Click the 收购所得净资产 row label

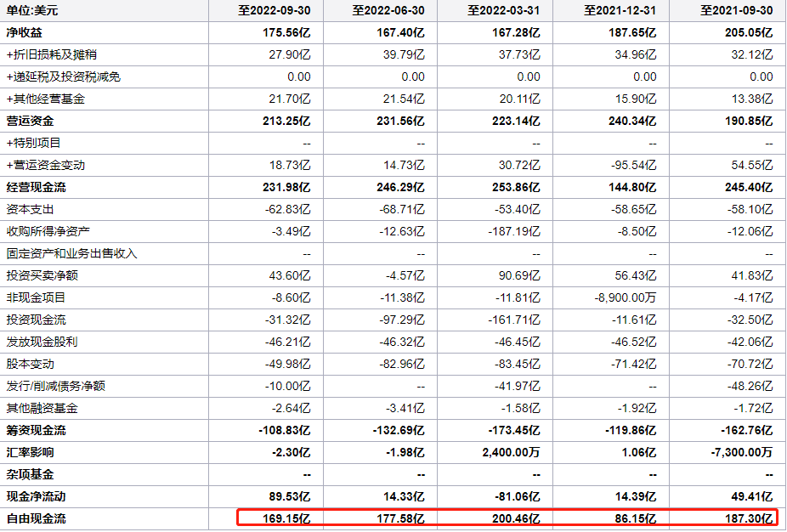(x=48, y=231)
